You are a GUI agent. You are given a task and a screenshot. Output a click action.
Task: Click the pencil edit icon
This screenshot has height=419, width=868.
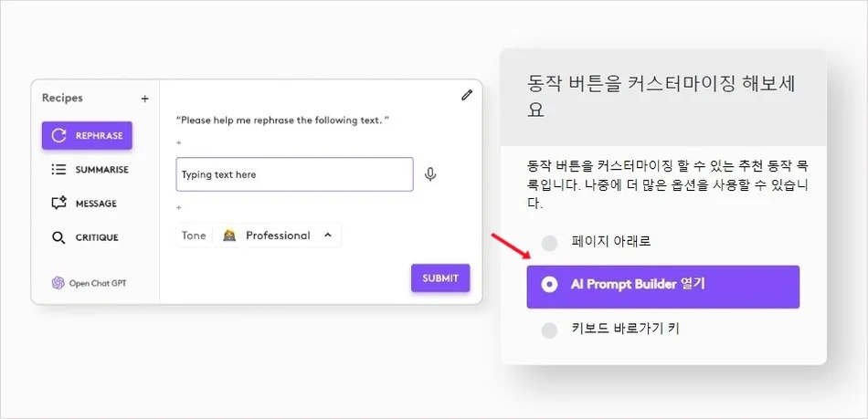(x=467, y=95)
